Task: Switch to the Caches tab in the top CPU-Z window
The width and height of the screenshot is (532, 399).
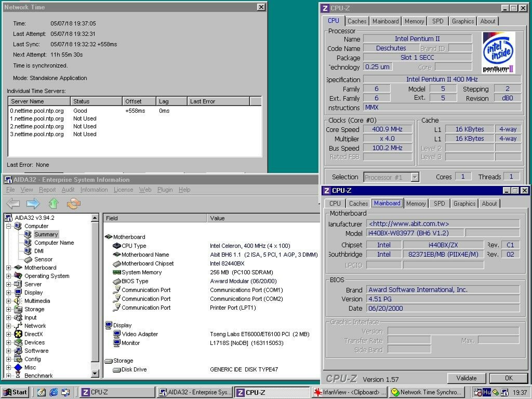Action: [357, 21]
